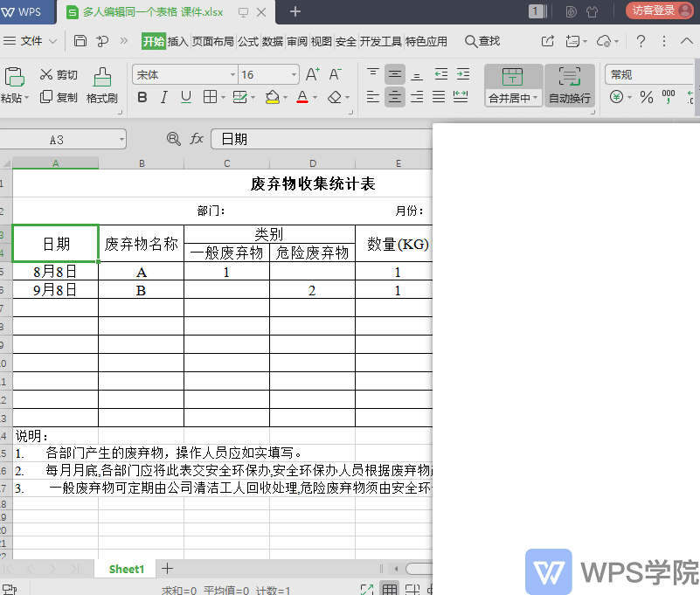Select column A header
Viewport: 700px width, 595px height.
coord(55,163)
